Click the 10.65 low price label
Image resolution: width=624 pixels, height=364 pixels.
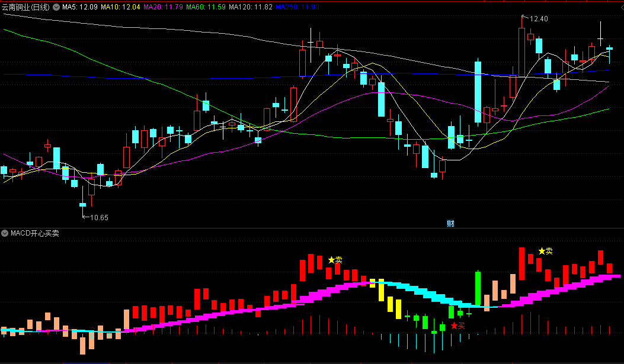click(x=99, y=217)
